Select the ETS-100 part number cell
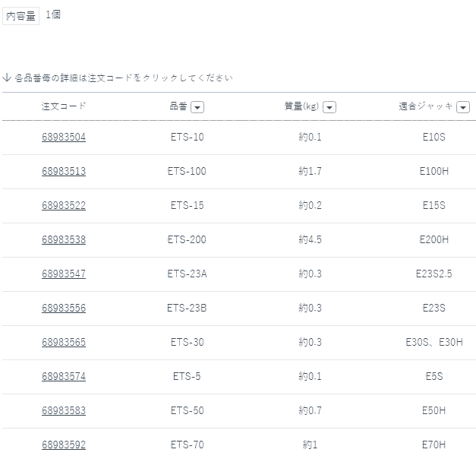Image resolution: width=476 pixels, height=462 pixels. [x=187, y=172]
